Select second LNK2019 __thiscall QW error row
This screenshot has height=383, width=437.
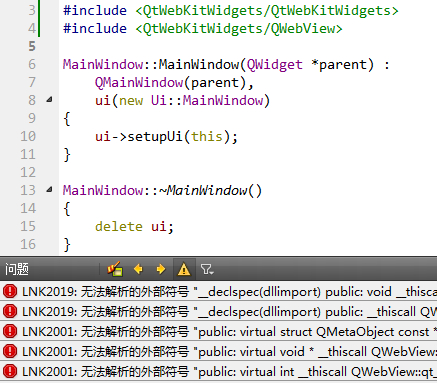(x=218, y=312)
